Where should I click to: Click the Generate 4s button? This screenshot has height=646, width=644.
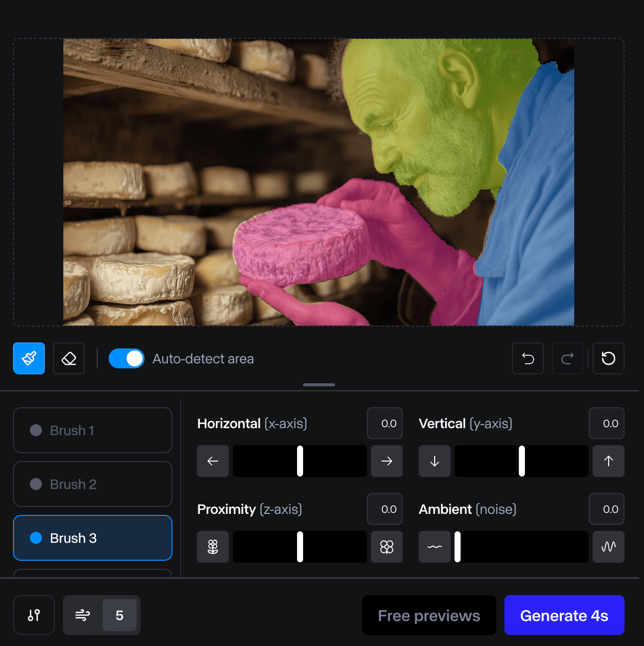coord(564,615)
